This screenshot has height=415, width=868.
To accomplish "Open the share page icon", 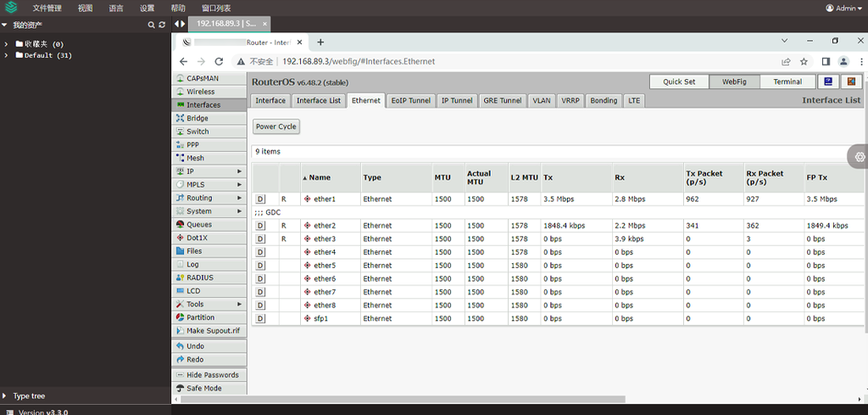I will [x=786, y=61].
